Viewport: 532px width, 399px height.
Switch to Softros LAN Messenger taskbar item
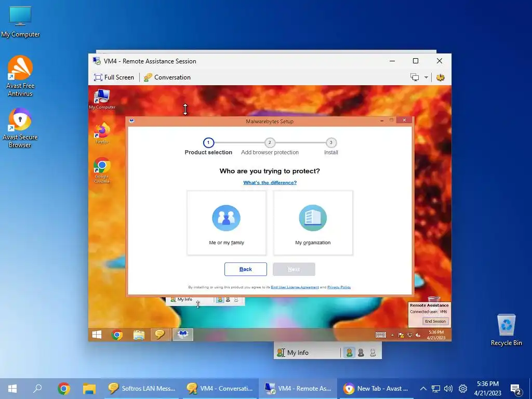point(141,389)
